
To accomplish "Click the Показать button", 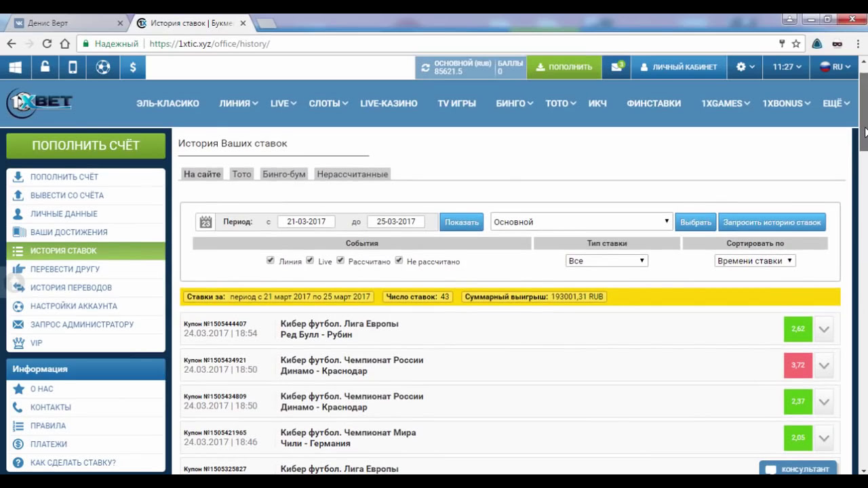I will click(462, 222).
